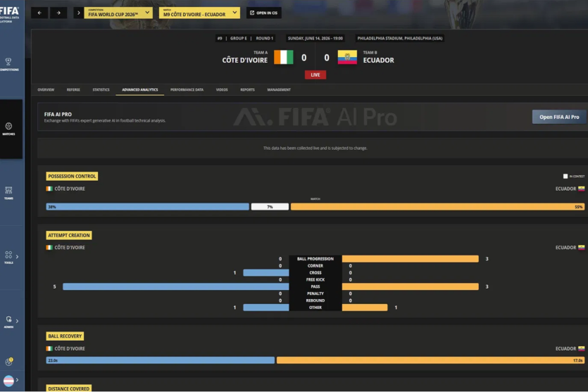Click Ecuador's orange Other attempt bar
The image size is (588, 392).
[365, 308]
